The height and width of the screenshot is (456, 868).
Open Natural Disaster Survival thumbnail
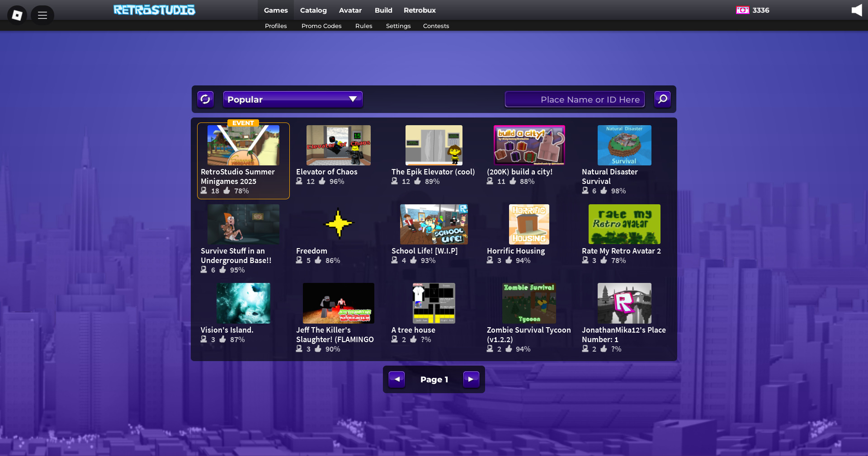pyautogui.click(x=624, y=145)
